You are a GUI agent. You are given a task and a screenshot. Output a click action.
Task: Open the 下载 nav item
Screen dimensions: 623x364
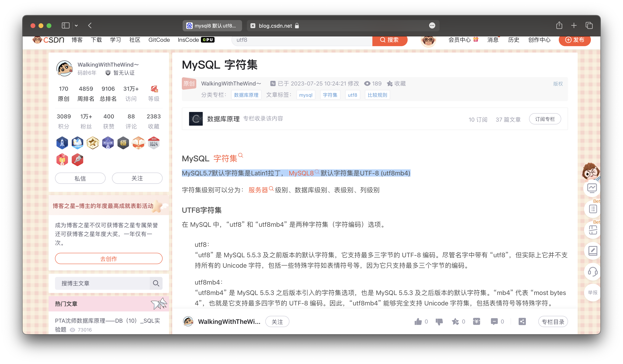point(96,40)
